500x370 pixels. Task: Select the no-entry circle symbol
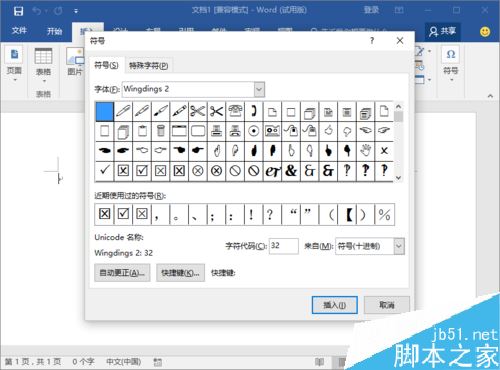[235, 171]
